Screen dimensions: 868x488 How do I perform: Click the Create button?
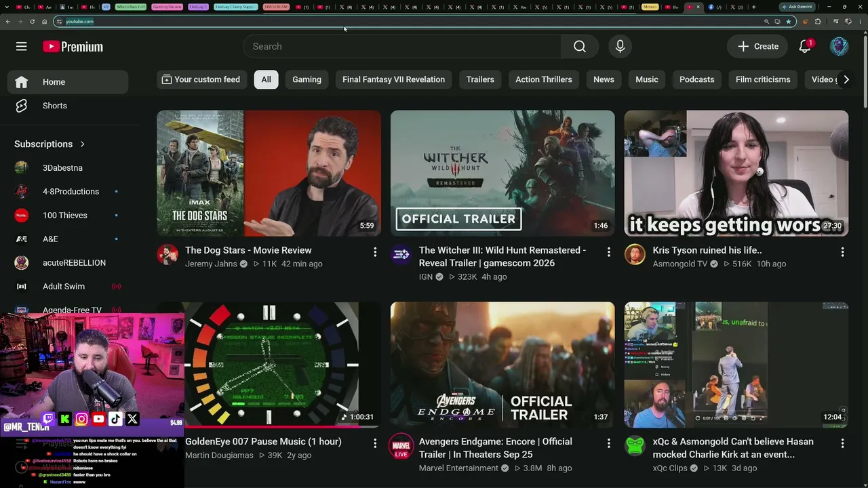758,46
